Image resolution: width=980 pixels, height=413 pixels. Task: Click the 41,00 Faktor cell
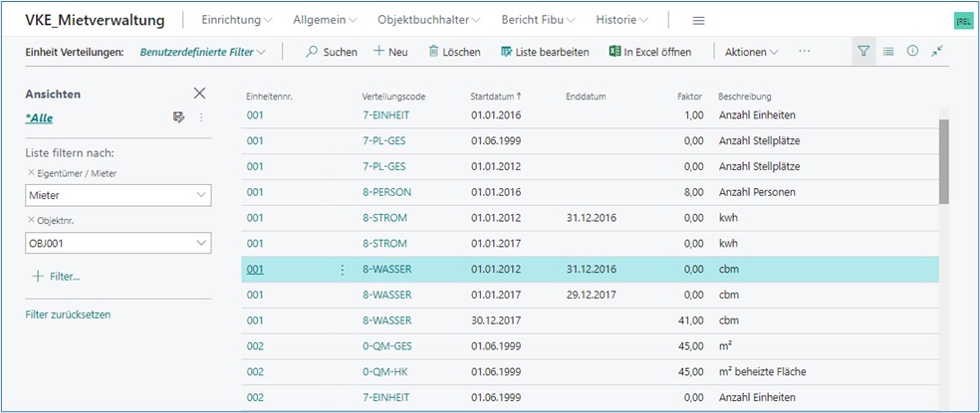691,320
